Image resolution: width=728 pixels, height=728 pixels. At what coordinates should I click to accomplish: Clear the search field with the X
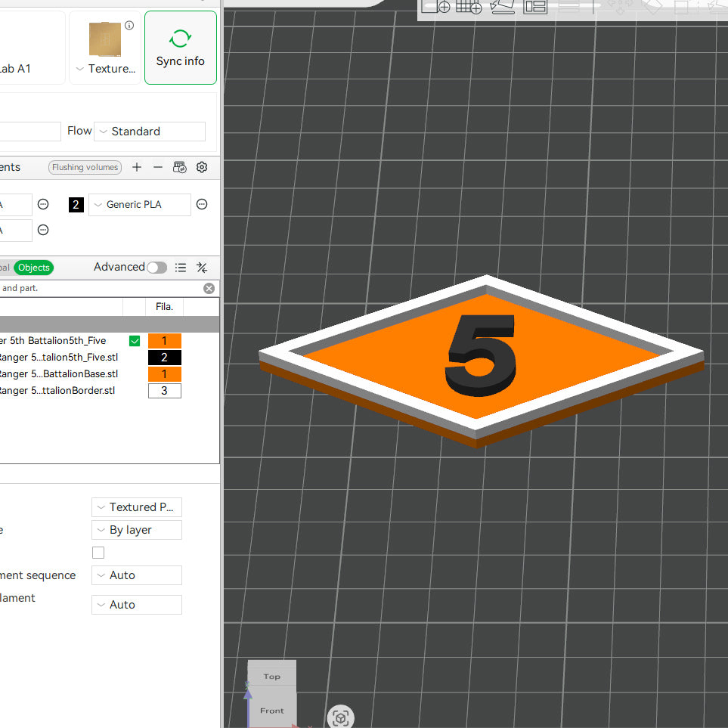209,288
